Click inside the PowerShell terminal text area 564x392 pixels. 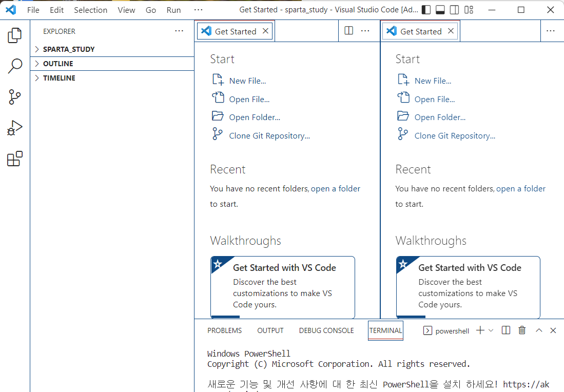point(379,368)
